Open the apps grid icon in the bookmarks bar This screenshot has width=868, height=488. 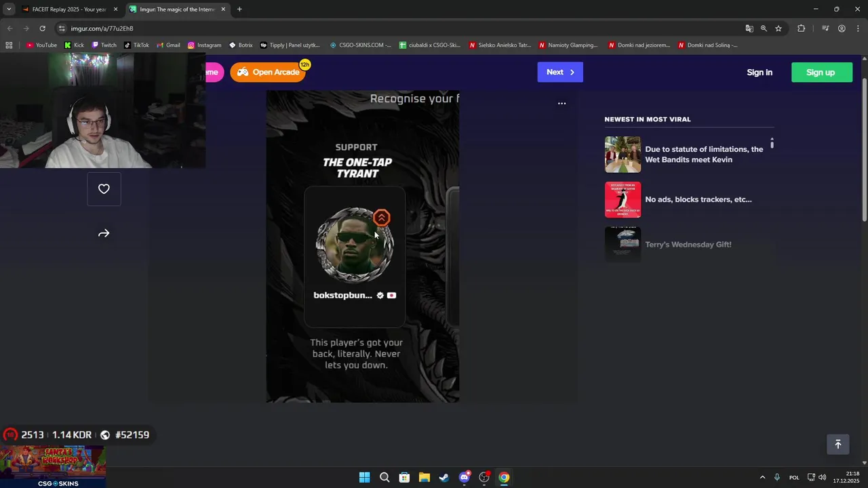(9, 45)
